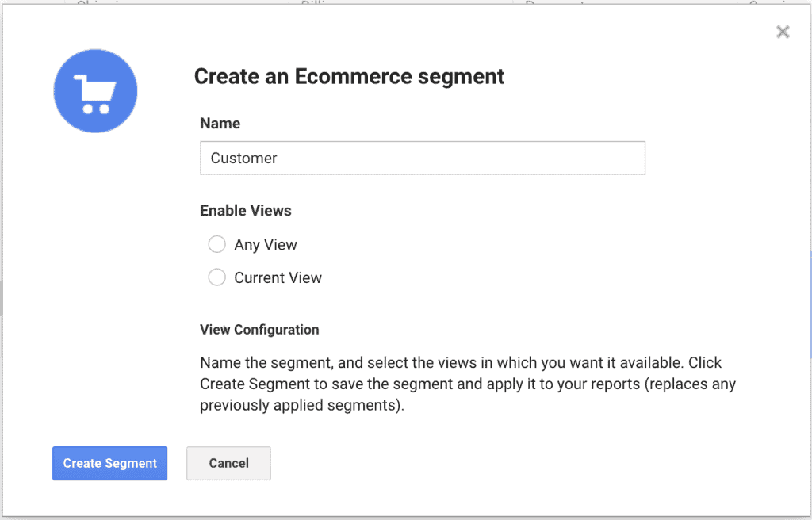Click the "Create an Ecommerce segment" title
Screen dimensions: 812x520
click(x=349, y=76)
